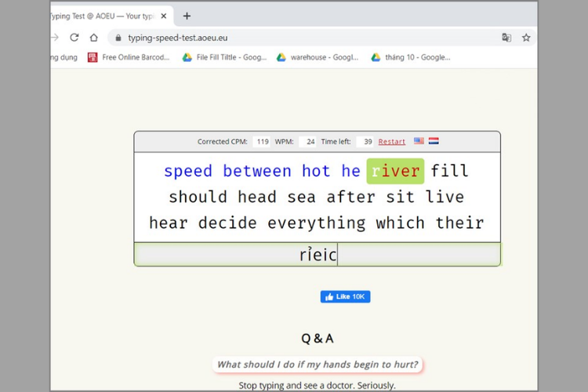Click the word 'everything' in the test
The image size is (588, 392).
317,223
